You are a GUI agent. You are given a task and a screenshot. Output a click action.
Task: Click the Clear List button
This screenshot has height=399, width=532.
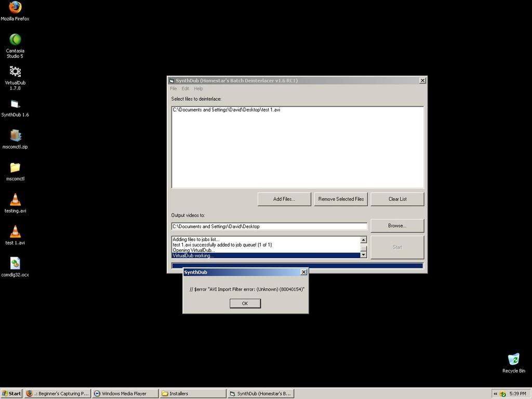(397, 199)
